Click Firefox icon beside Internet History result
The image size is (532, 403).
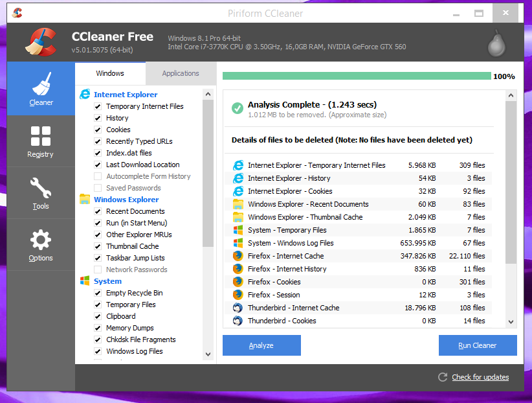(238, 269)
